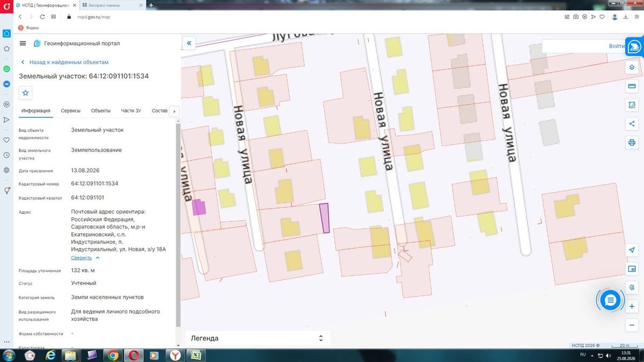This screenshot has height=362, width=644.
Task: Open the browser profile avatar icon
Action: click(615, 17)
